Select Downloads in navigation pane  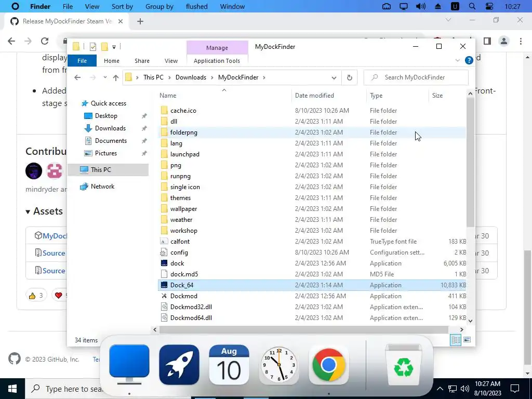(x=110, y=128)
